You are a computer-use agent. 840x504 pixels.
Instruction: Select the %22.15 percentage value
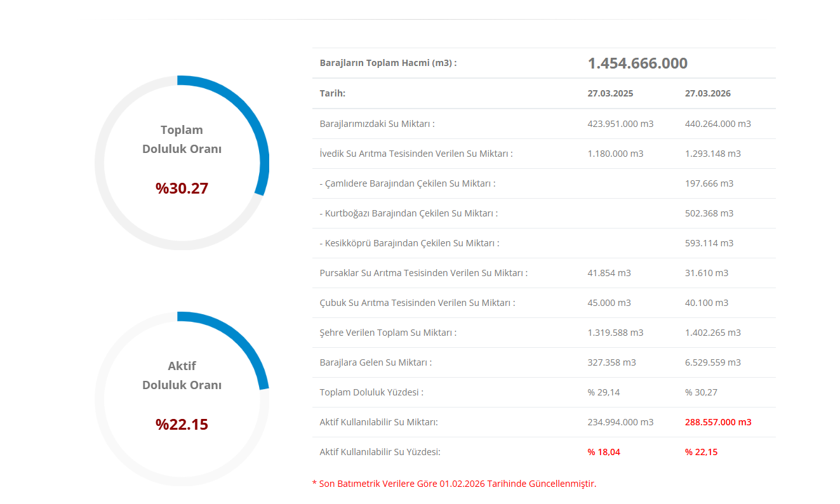coord(182,425)
